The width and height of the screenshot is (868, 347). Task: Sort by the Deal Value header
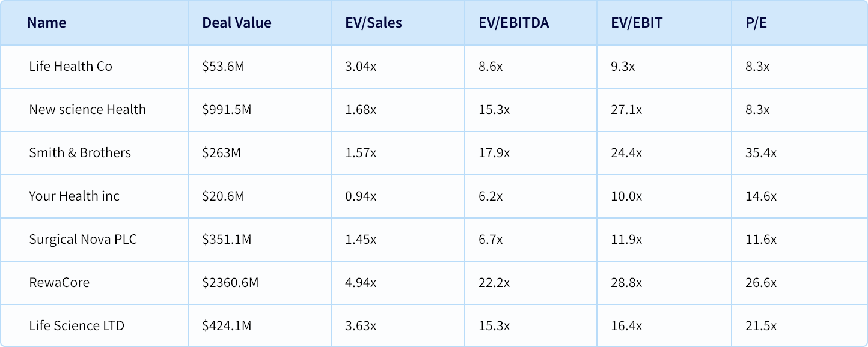237,23
